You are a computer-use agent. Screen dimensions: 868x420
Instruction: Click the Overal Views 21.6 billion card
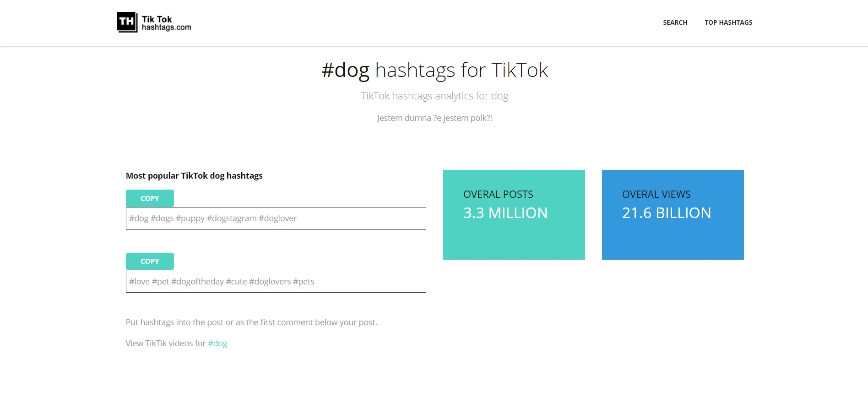coord(673,215)
